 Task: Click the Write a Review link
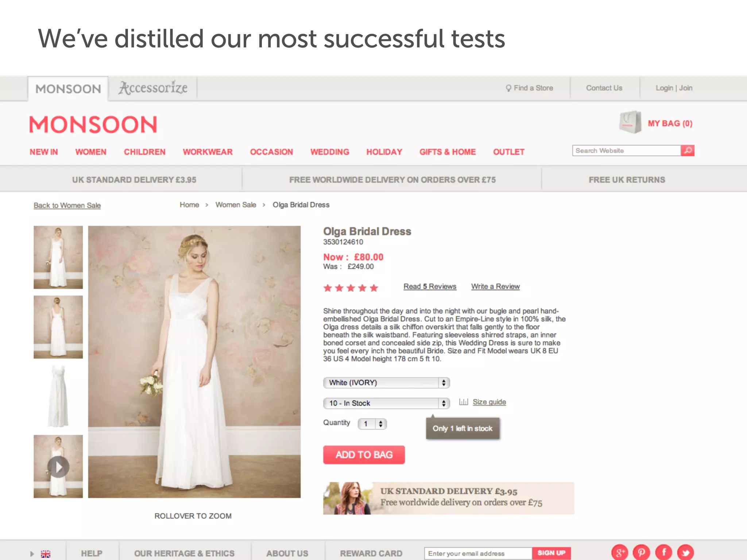495,287
